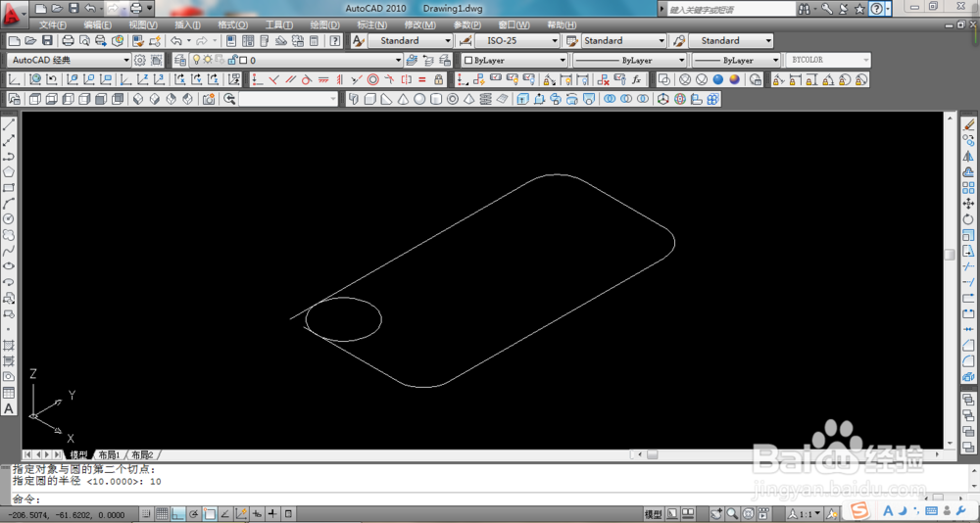Select the Move tool in Modify toolbar
980x523 pixels.
click(969, 204)
